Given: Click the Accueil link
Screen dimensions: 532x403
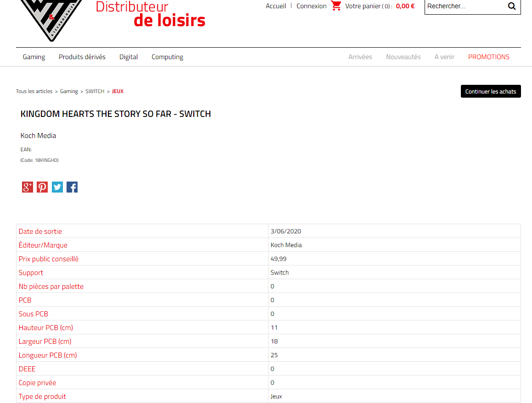Looking at the screenshot, I should (276, 6).
